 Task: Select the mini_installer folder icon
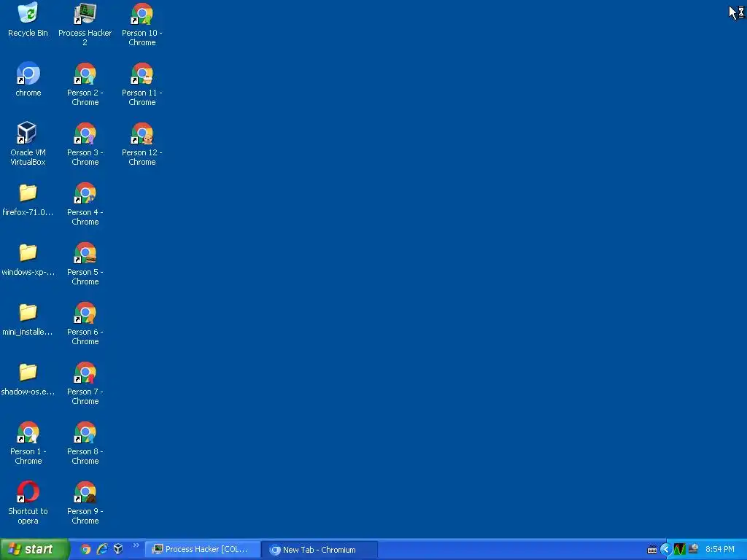click(28, 319)
